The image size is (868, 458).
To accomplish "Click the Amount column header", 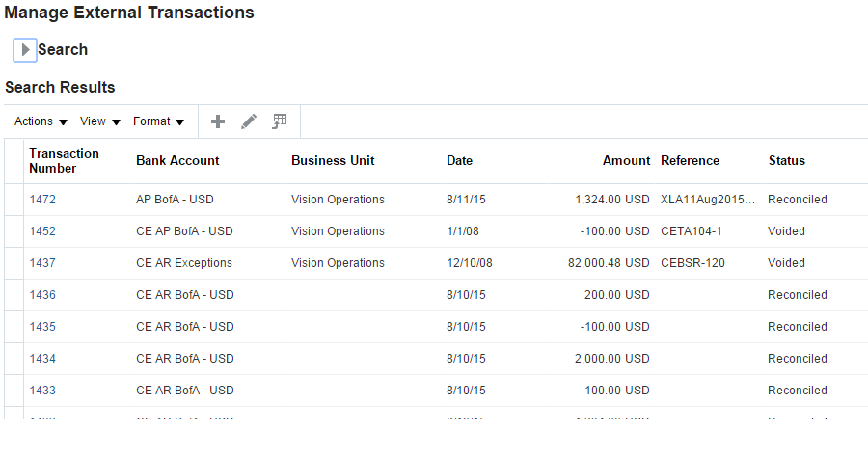I will (x=626, y=161).
